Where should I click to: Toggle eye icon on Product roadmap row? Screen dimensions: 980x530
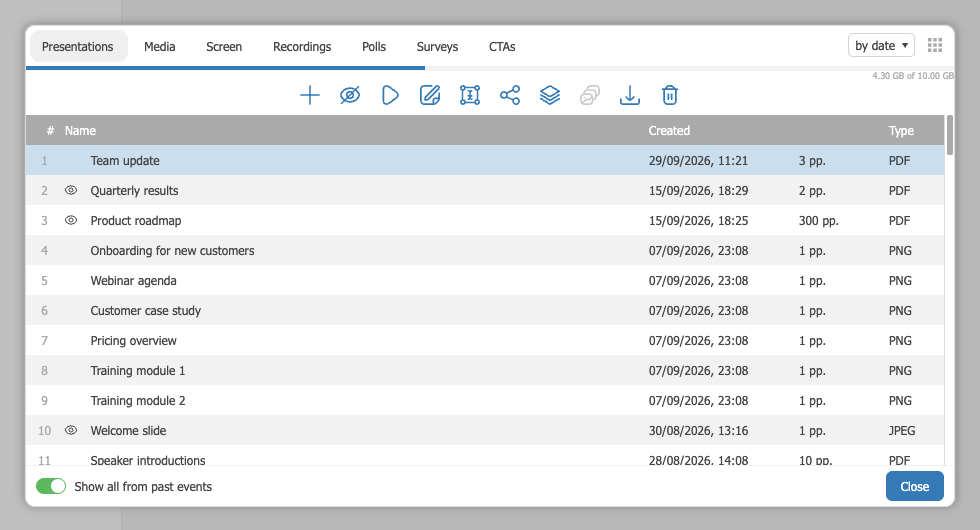[x=71, y=220]
